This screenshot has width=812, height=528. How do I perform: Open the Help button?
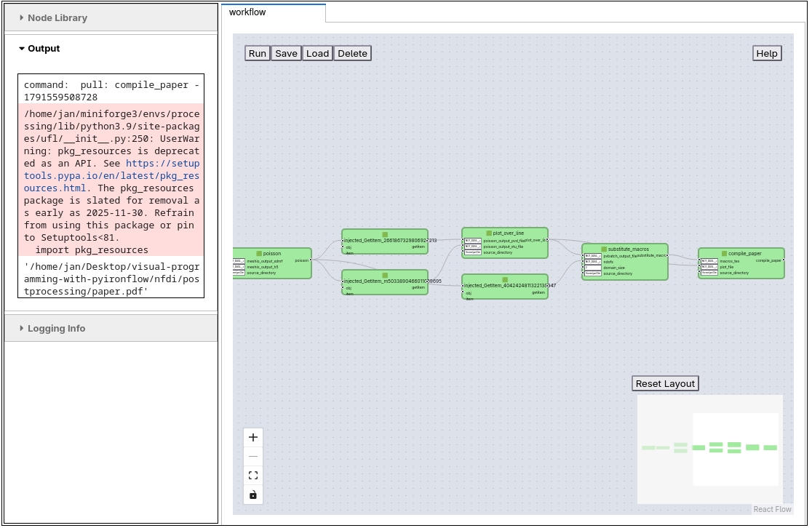click(767, 53)
